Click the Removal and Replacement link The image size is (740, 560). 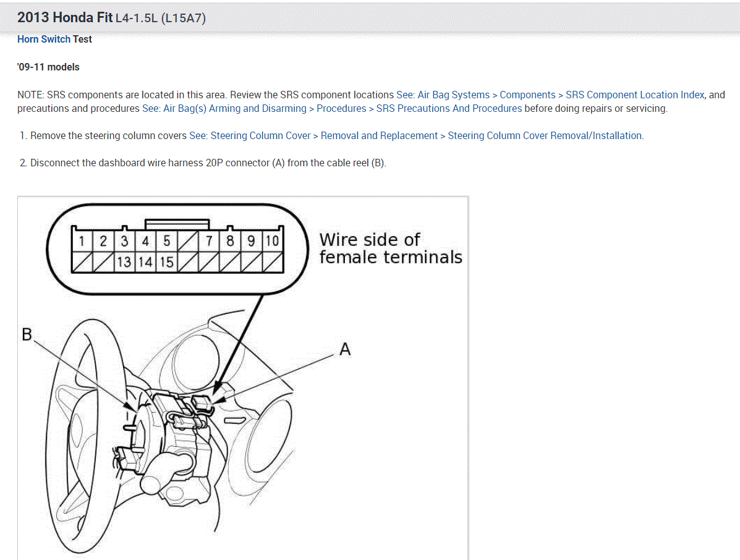tap(379, 136)
